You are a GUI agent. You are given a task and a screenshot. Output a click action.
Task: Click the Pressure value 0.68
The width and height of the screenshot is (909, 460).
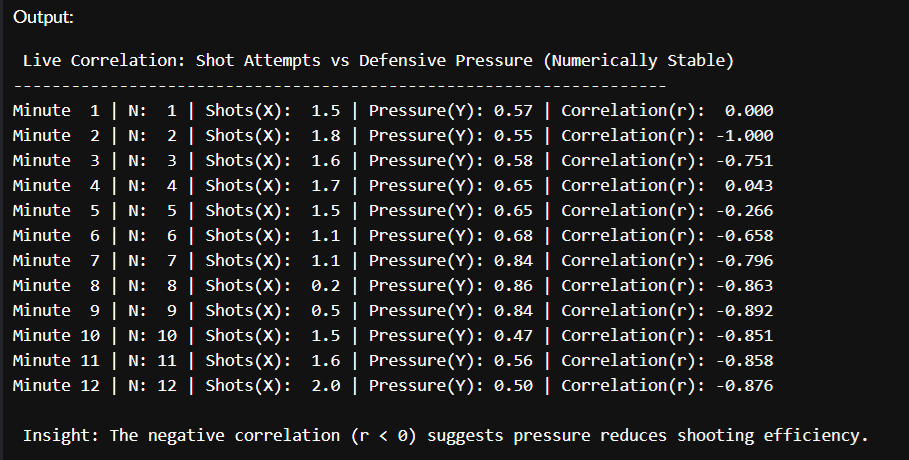tap(513, 236)
